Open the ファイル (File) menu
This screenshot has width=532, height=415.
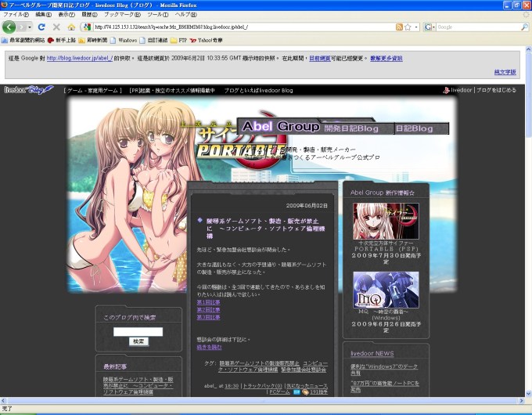coord(16,15)
